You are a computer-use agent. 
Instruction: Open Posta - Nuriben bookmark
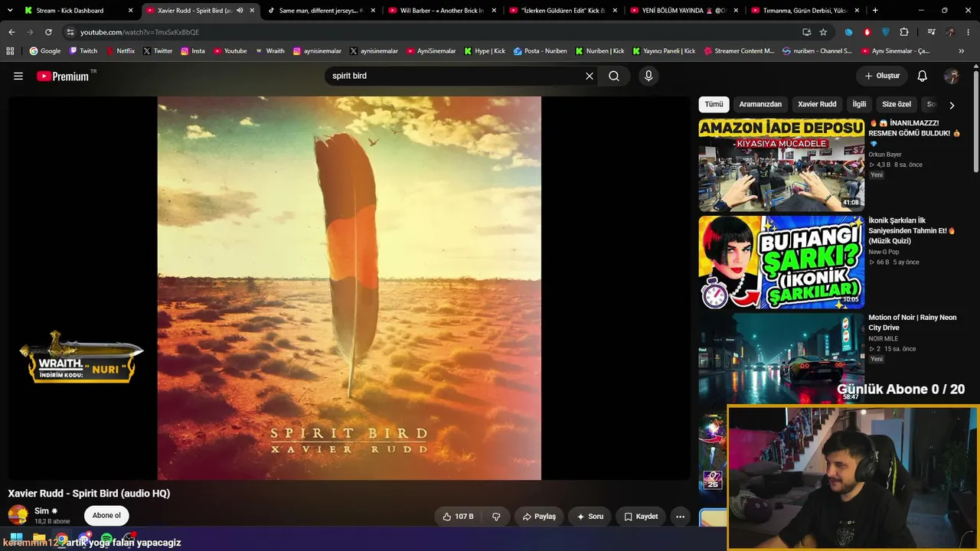(541, 51)
